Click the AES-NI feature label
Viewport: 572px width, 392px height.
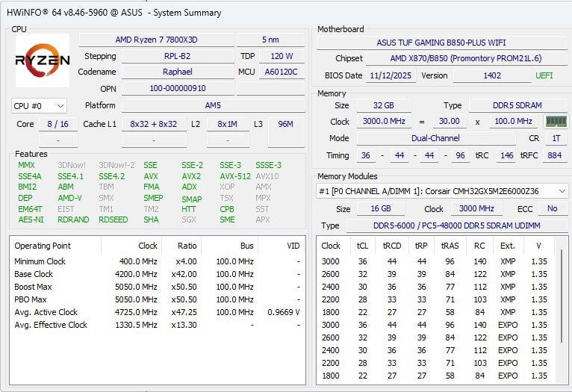point(31,220)
